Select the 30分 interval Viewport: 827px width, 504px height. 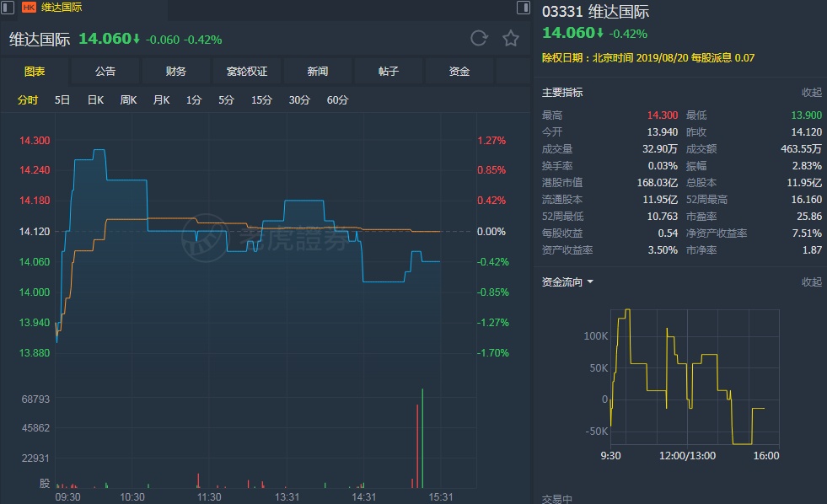pyautogui.click(x=299, y=100)
